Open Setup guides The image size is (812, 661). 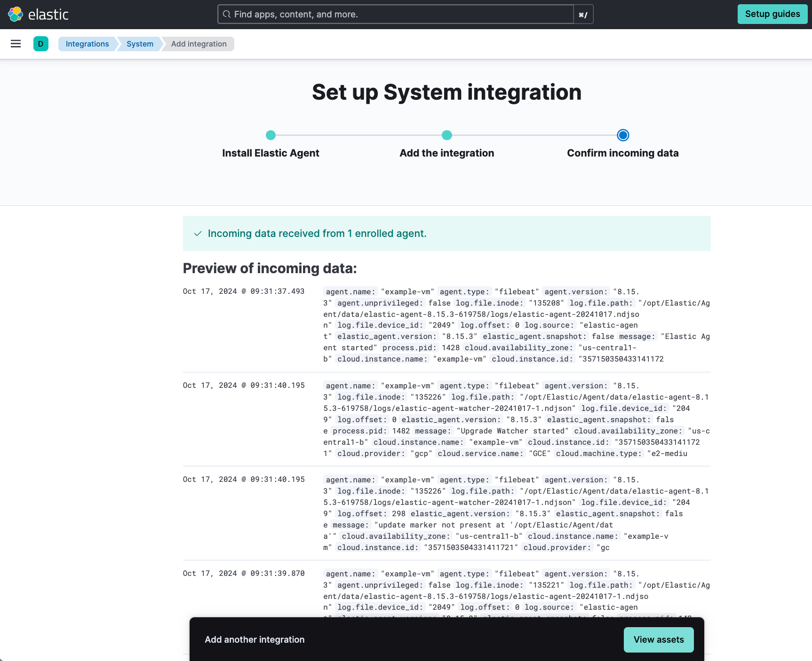point(772,14)
